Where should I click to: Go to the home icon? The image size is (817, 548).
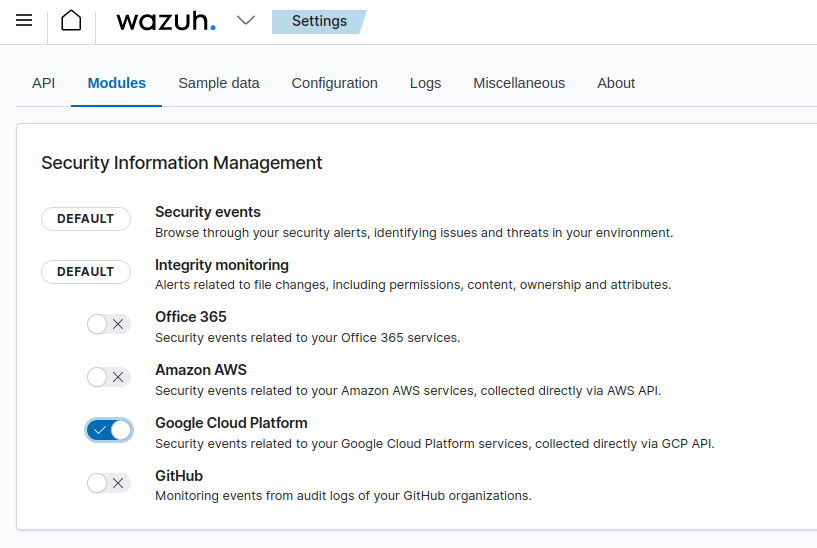pyautogui.click(x=71, y=21)
